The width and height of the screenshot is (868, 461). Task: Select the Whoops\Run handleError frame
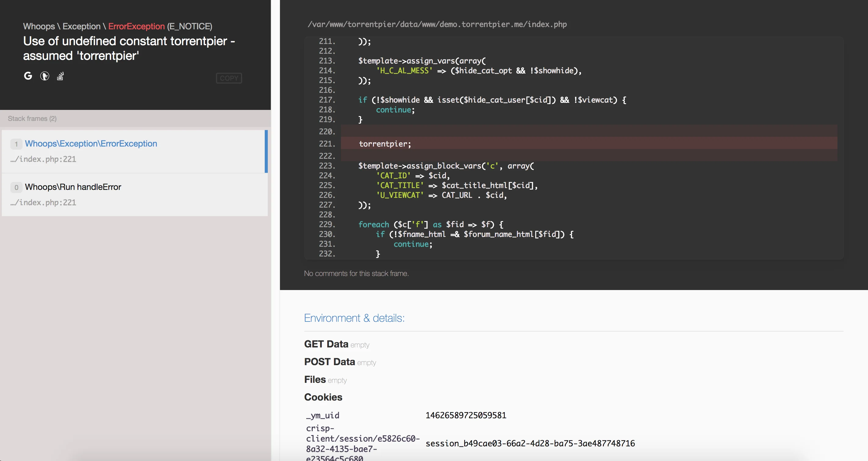pyautogui.click(x=135, y=194)
